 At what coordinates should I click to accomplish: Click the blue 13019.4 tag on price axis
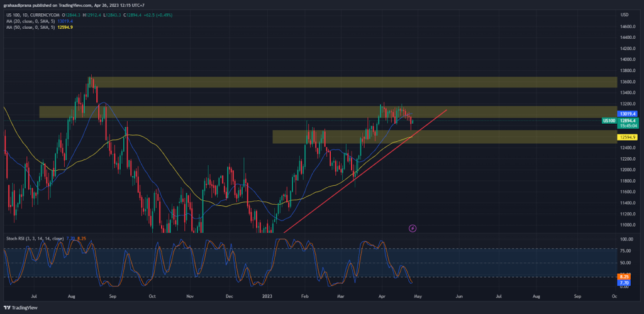(x=628, y=114)
